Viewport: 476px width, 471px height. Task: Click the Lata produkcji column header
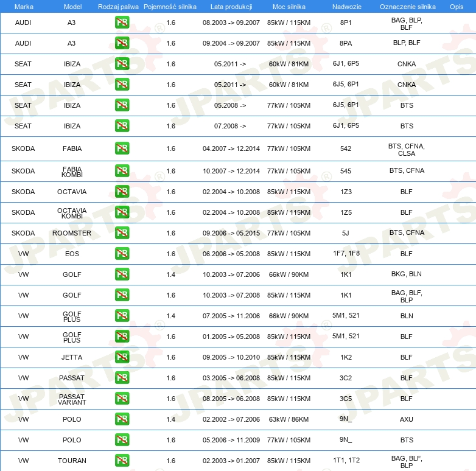(x=231, y=7)
